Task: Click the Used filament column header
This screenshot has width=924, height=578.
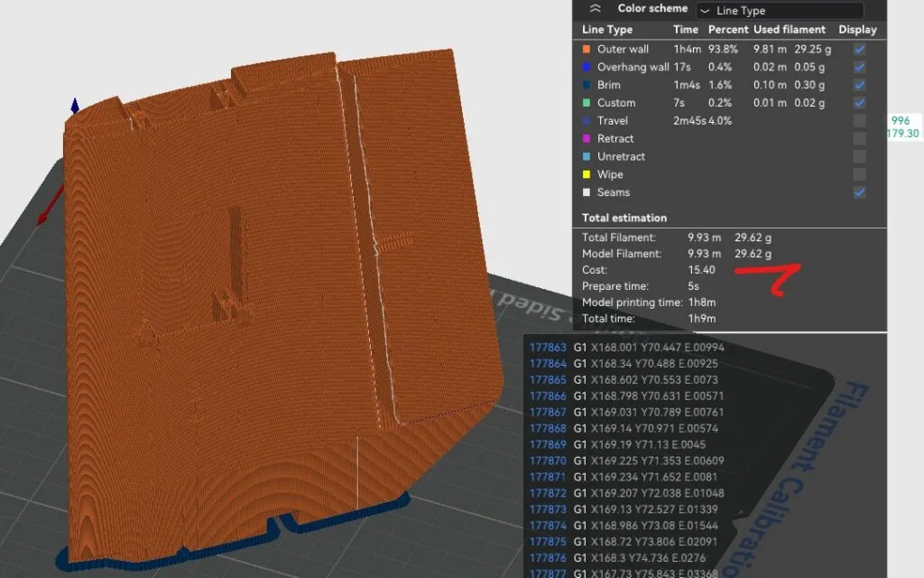Action: click(x=790, y=30)
